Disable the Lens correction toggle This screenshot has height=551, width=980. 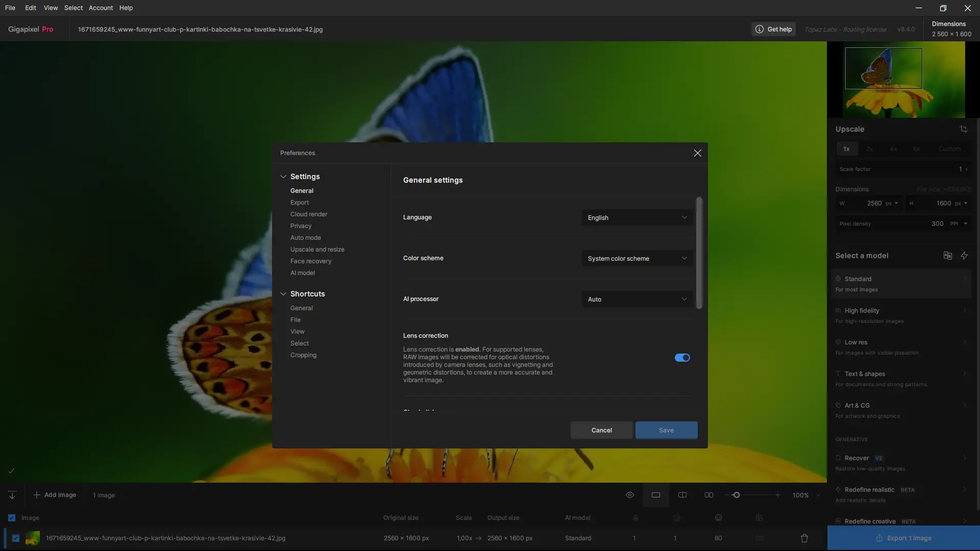682,358
